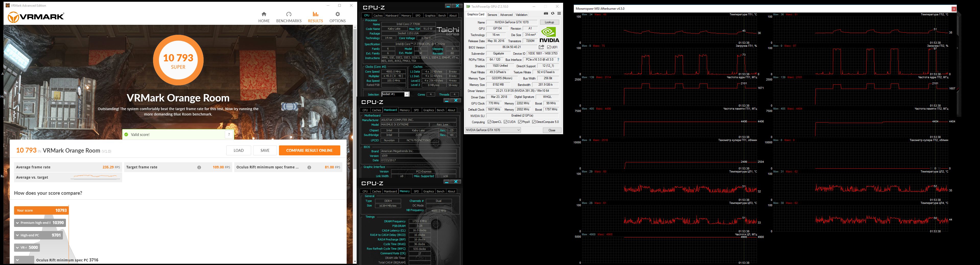The height and width of the screenshot is (265, 980).
Task: Open the CPU-Z Socket #1 selection dropdown
Action: pos(395,95)
